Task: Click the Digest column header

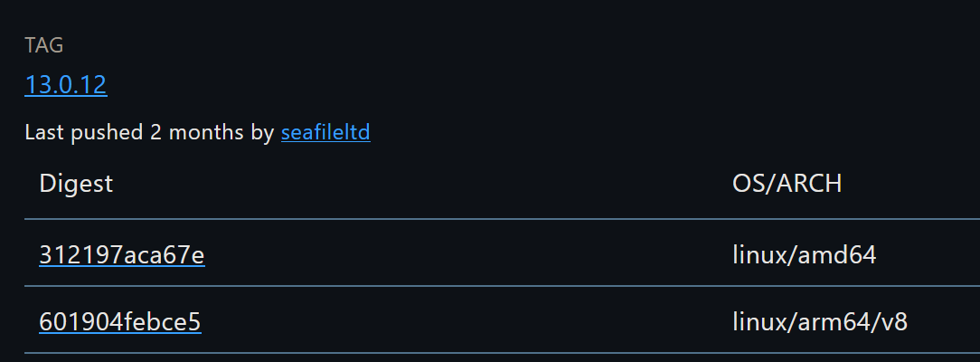Action: pos(76,184)
